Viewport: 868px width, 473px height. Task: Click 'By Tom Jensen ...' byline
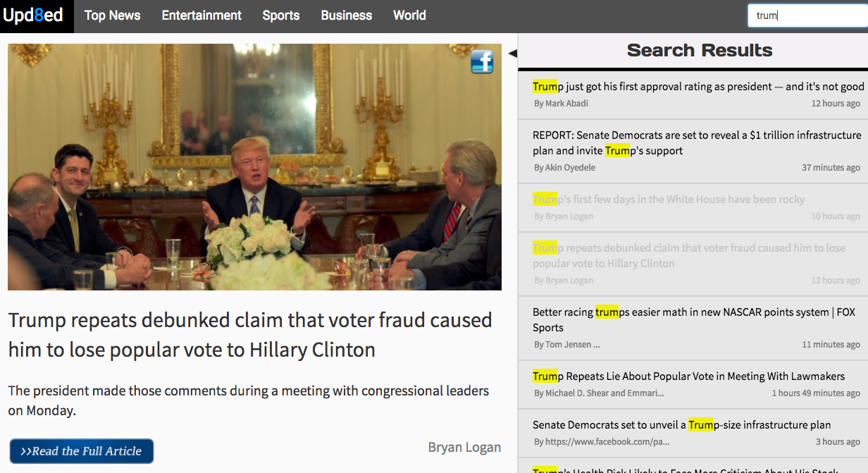[566, 345]
